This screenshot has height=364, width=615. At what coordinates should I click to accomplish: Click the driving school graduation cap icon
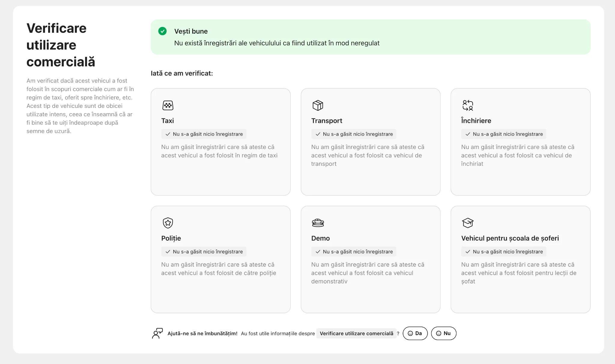click(468, 223)
